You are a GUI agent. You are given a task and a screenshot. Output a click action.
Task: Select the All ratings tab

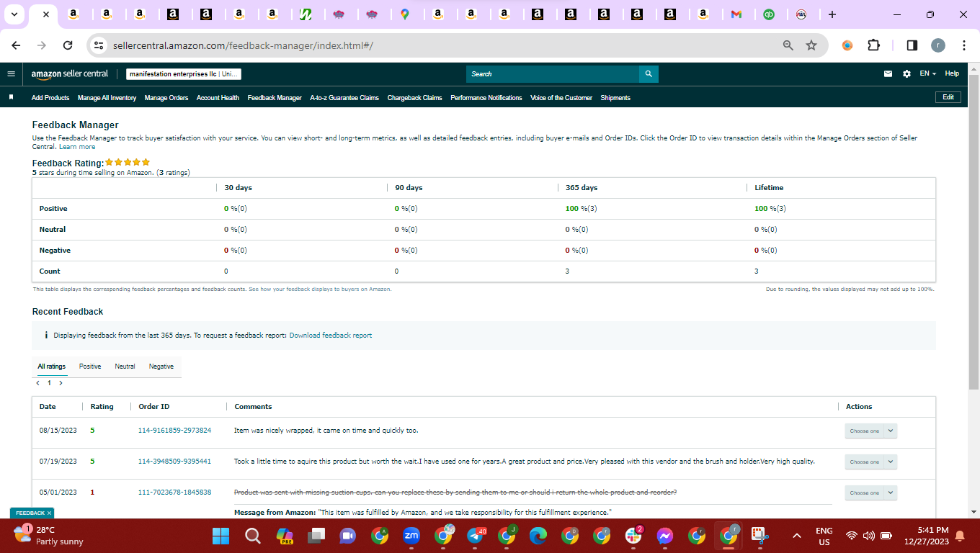52,367
